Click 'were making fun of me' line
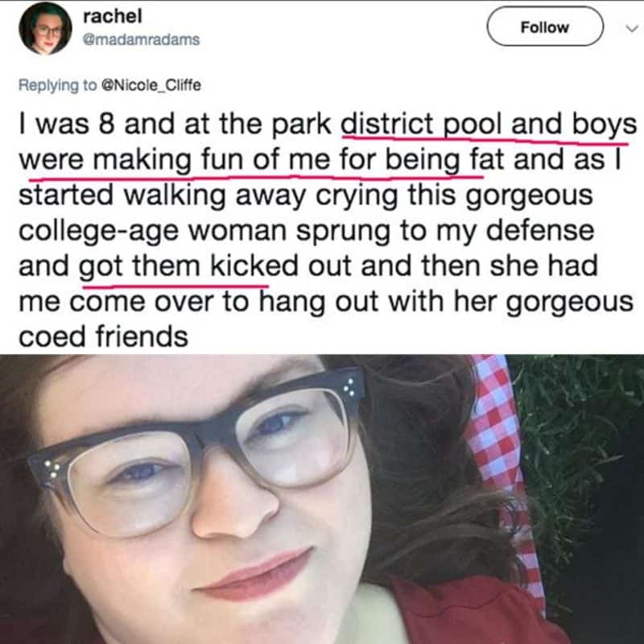This screenshot has height=644, width=644. 175,159
